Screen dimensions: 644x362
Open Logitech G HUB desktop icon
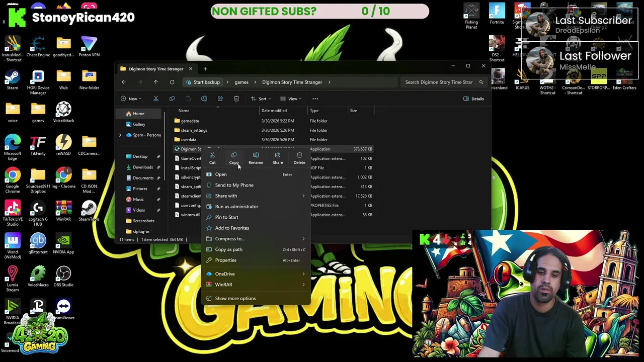pos(38,214)
